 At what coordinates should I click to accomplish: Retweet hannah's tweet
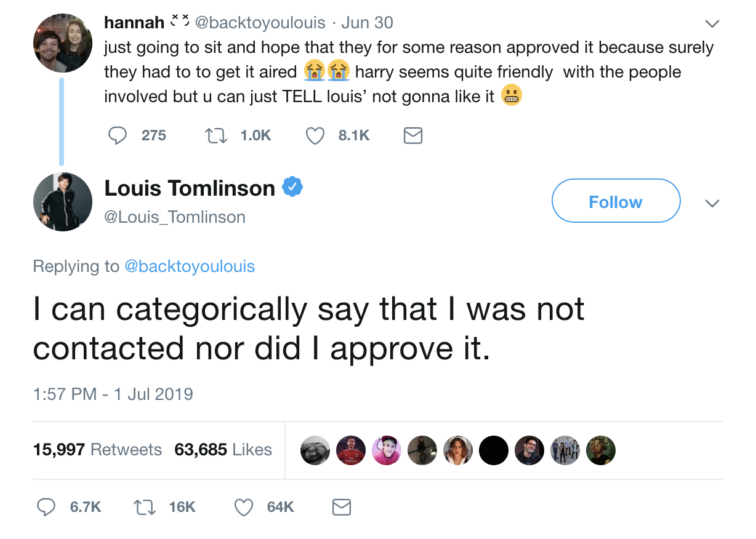click(216, 135)
